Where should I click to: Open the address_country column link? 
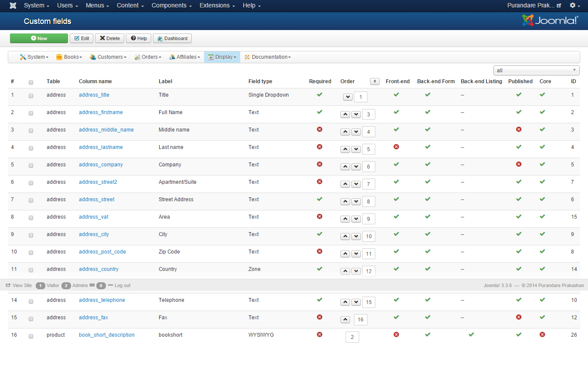coord(99,269)
